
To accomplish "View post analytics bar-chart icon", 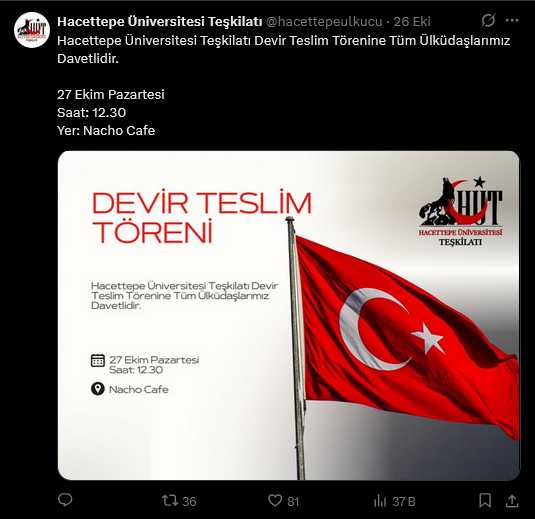I will (x=380, y=501).
